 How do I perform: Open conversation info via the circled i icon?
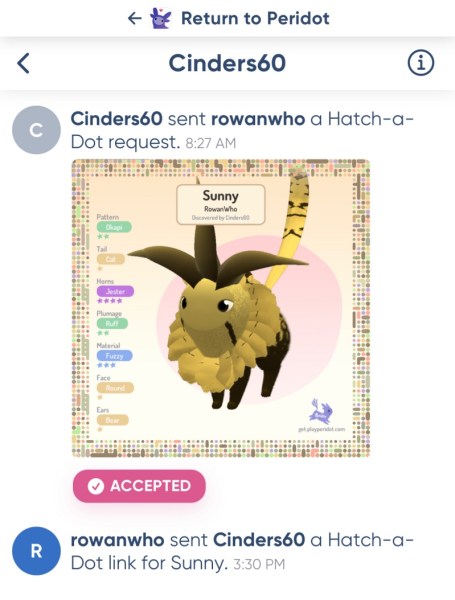coord(421,63)
